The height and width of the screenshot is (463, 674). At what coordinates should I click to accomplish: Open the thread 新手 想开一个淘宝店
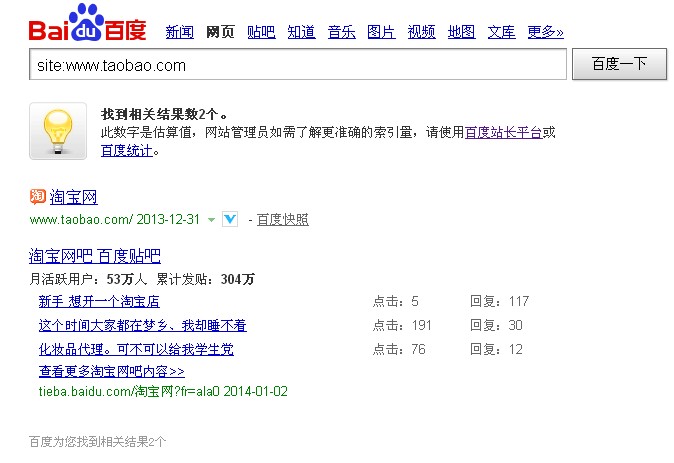[99, 301]
